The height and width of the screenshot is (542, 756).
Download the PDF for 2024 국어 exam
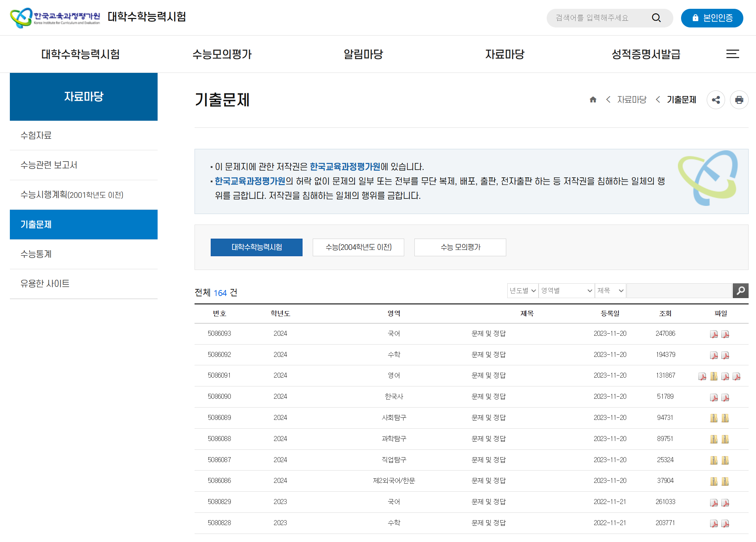pyautogui.click(x=714, y=334)
